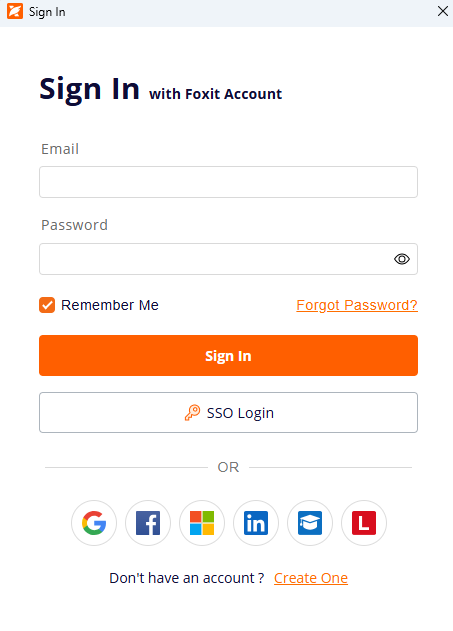Focus the Email input field
Screen dimensions: 453x631
[229, 182]
